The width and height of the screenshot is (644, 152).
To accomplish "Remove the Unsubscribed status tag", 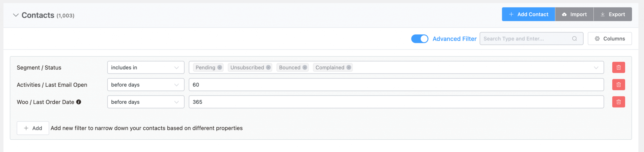I will click(x=268, y=67).
